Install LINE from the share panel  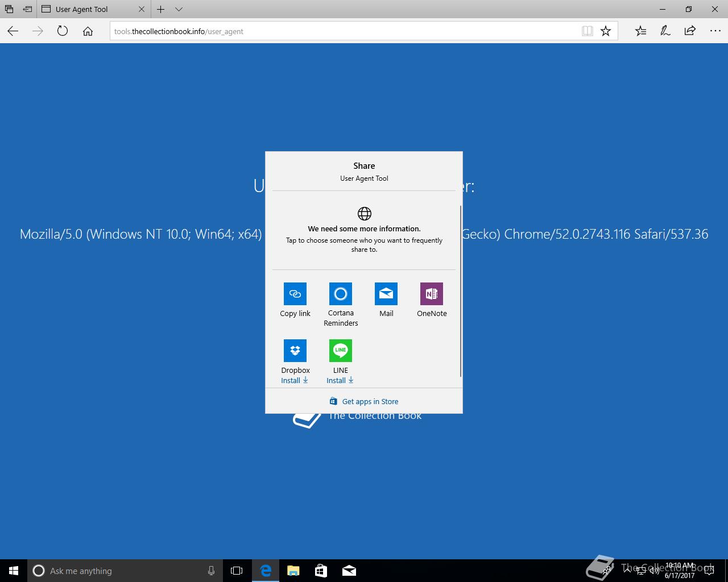[340, 380]
